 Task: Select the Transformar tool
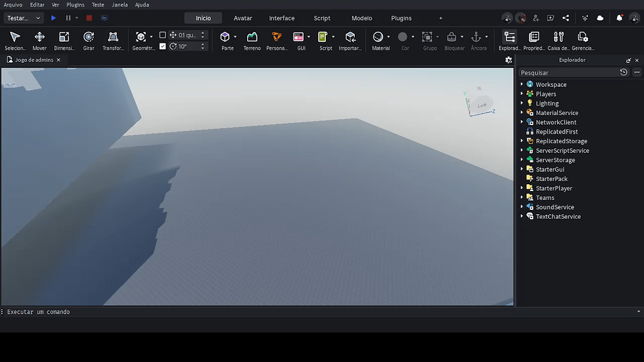click(x=113, y=41)
